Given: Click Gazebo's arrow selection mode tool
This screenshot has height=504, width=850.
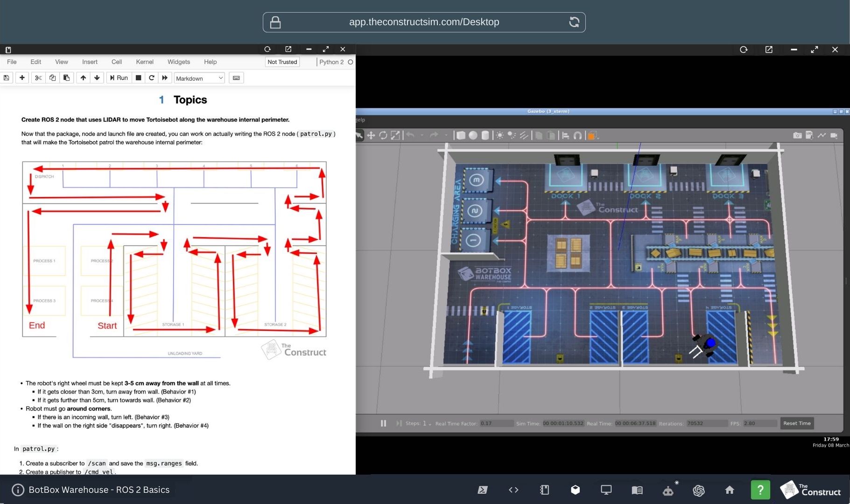Looking at the screenshot, I should pyautogui.click(x=359, y=135).
